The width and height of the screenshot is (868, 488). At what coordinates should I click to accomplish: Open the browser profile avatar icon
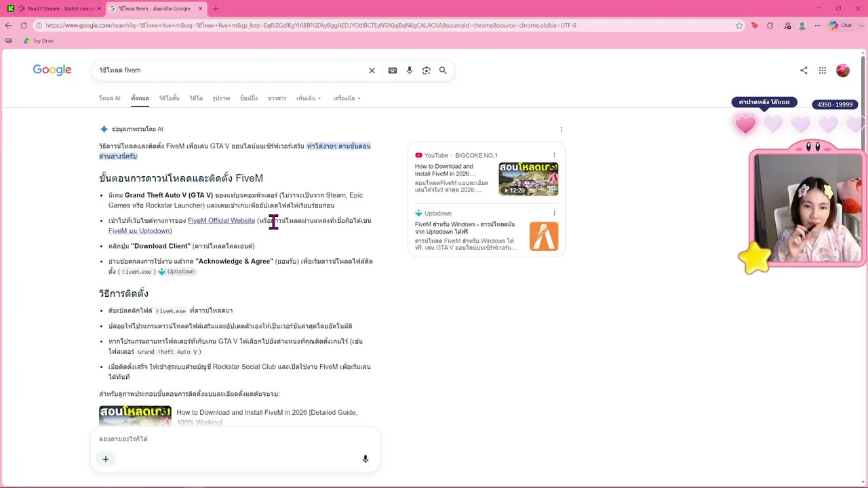coord(802,26)
